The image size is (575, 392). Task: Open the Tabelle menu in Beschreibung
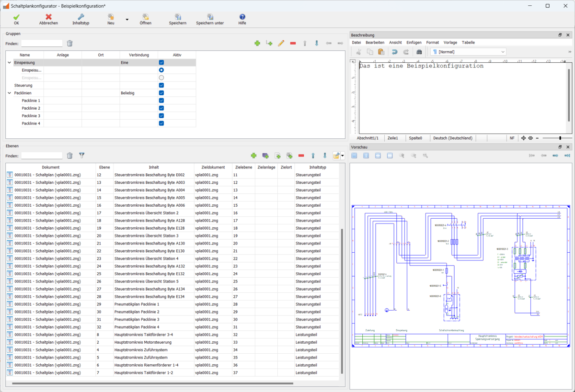point(468,43)
